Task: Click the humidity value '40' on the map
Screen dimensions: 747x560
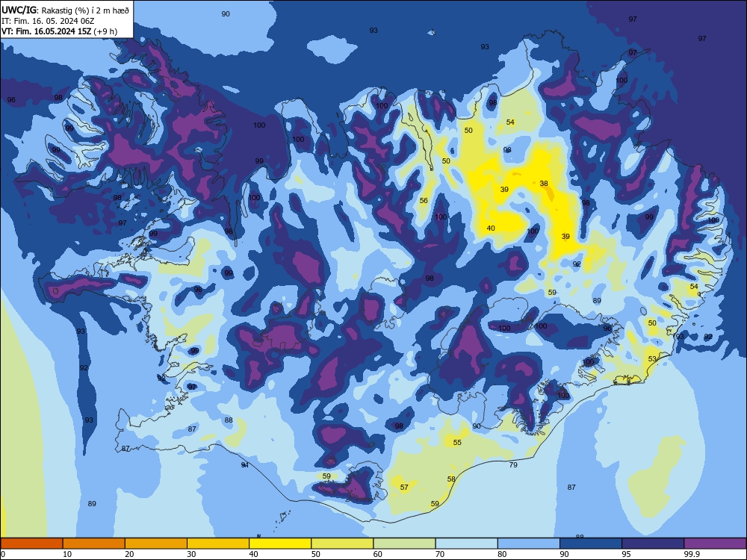Action: (x=491, y=228)
